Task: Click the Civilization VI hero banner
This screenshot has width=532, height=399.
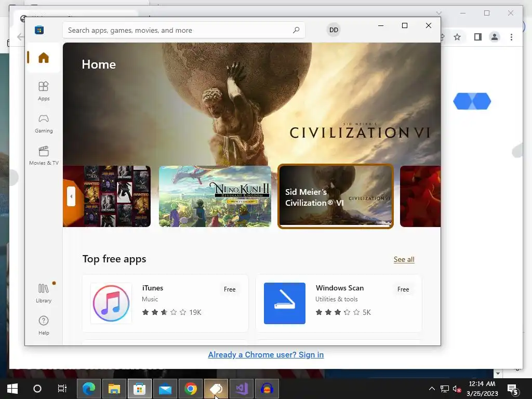Action: (252, 104)
